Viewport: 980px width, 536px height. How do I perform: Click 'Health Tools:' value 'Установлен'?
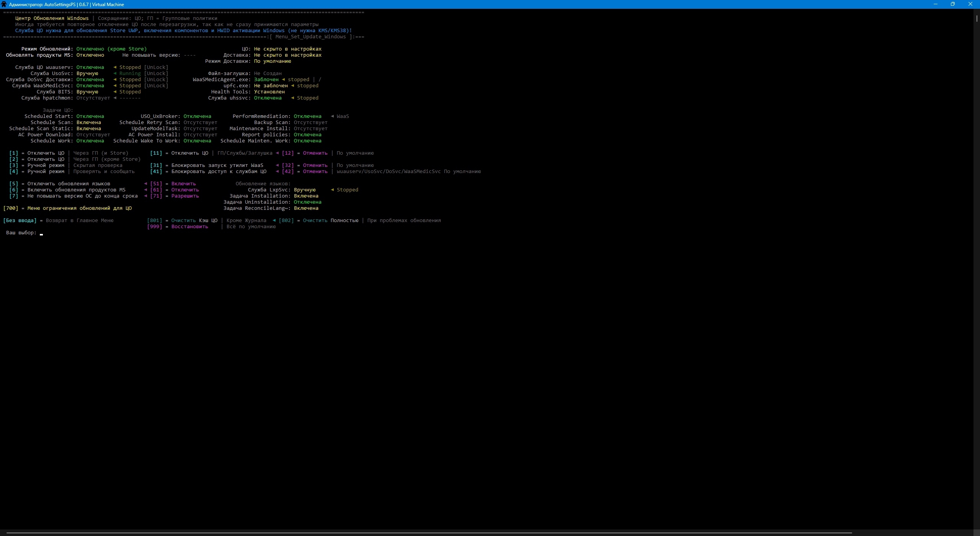coord(269,92)
